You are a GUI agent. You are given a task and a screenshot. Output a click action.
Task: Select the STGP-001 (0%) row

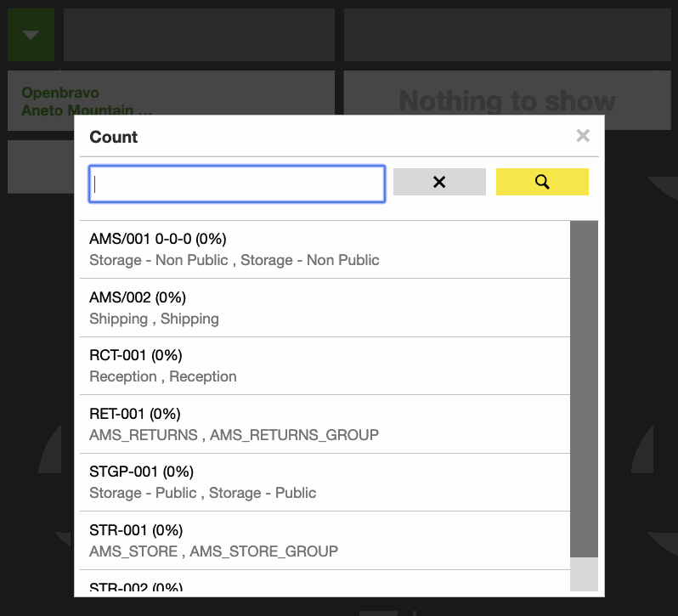(x=325, y=483)
